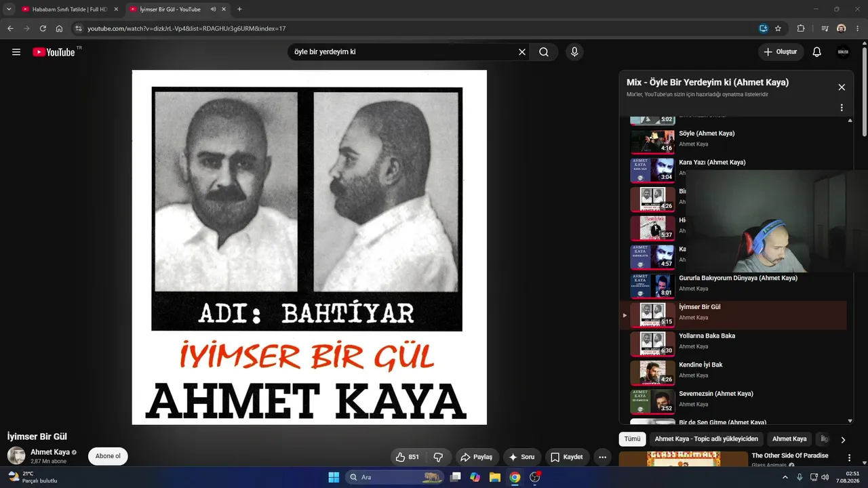Subscribe with the Abone ol button
Image resolution: width=868 pixels, height=488 pixels.
tap(108, 456)
